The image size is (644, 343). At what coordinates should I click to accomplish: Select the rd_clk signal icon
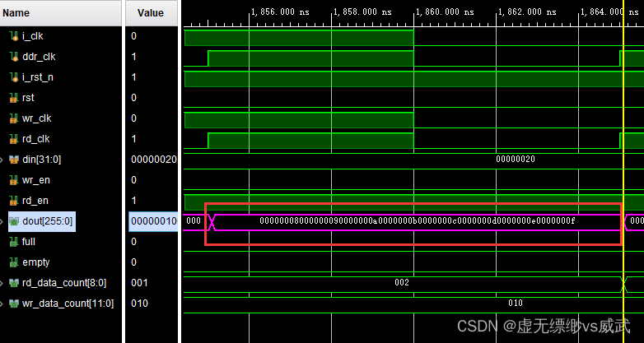14,139
